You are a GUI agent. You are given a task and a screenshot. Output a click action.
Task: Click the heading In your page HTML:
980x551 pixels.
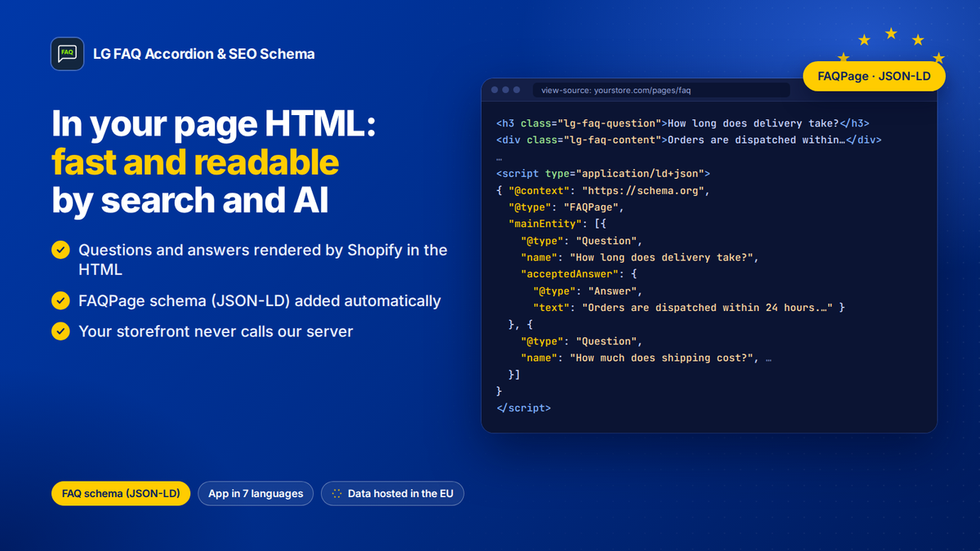pos(214,124)
